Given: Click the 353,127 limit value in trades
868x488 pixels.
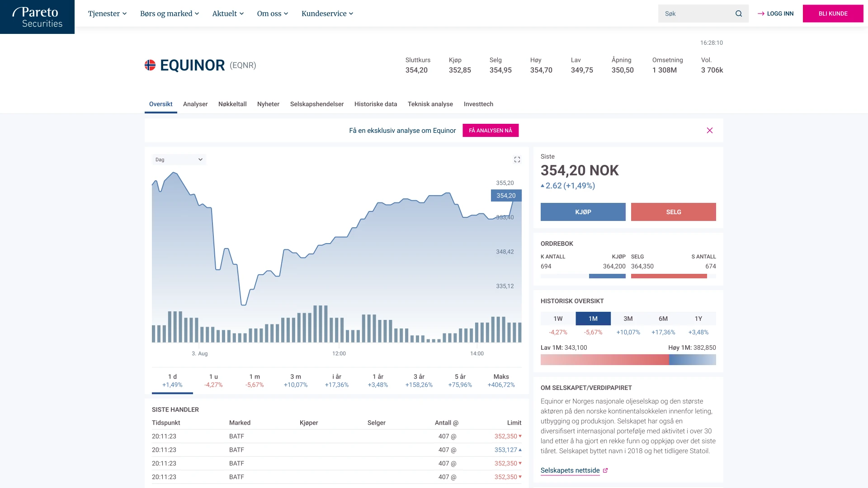Looking at the screenshot, I should [505, 450].
